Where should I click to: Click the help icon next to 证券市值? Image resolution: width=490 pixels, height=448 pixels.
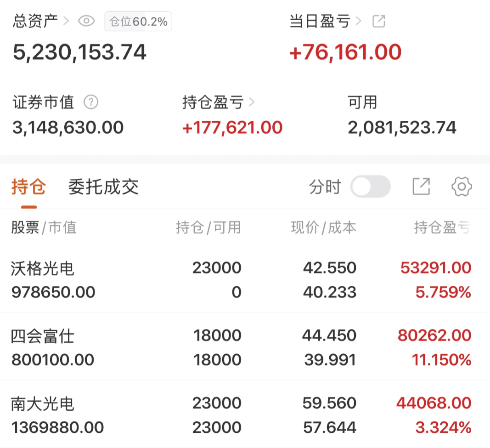(x=91, y=102)
